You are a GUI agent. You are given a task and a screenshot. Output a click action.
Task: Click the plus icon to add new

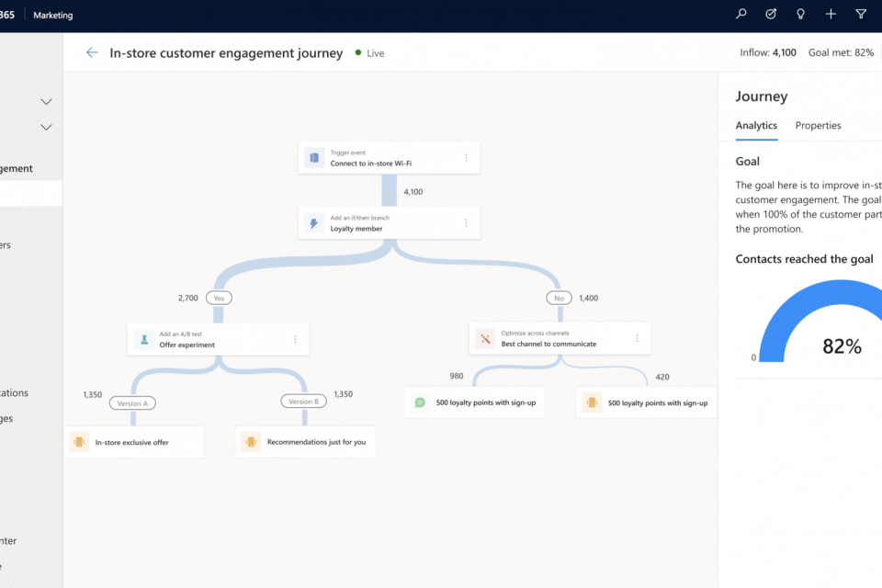(831, 15)
